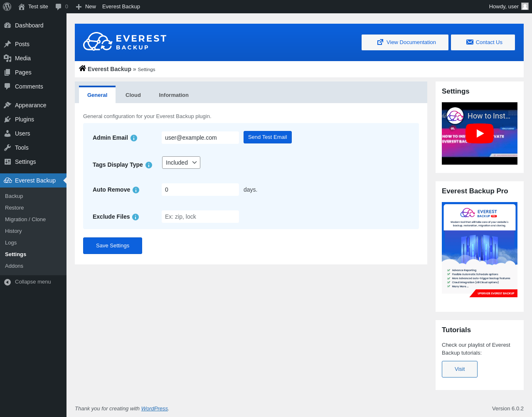
Task: Open comments bubble icon in admin bar
Action: (x=59, y=7)
